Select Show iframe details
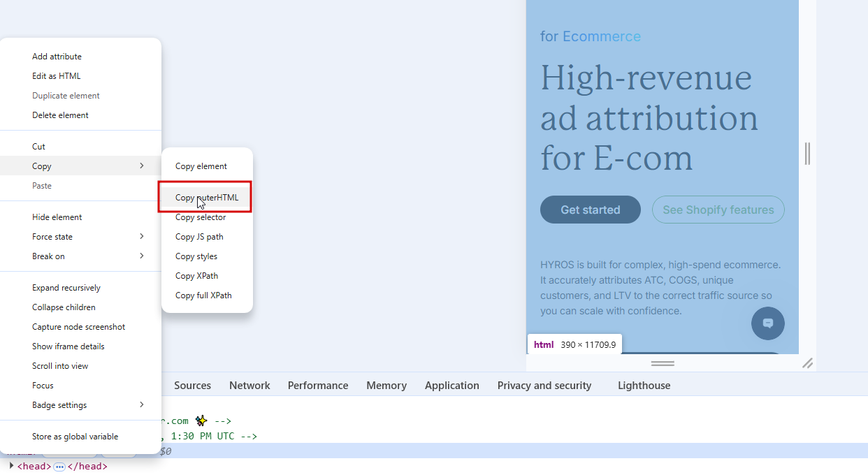868x475 pixels. (68, 346)
